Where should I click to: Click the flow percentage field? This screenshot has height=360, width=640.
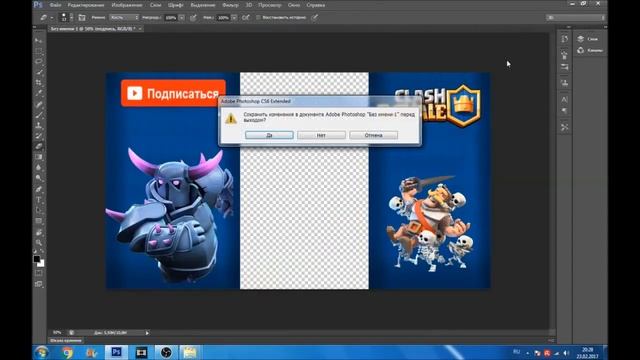(223, 18)
